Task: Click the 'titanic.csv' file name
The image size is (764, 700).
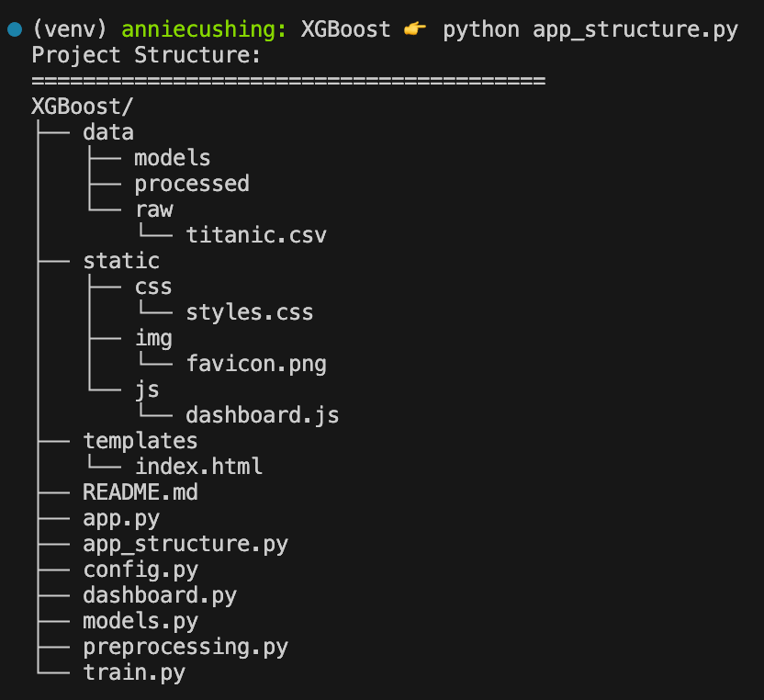Action: 256,235
